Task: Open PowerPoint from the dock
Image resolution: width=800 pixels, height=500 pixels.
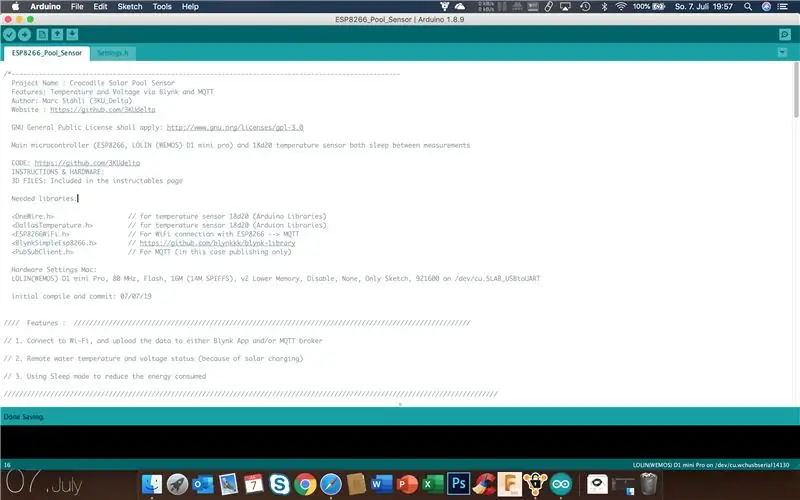Action: pos(407,484)
